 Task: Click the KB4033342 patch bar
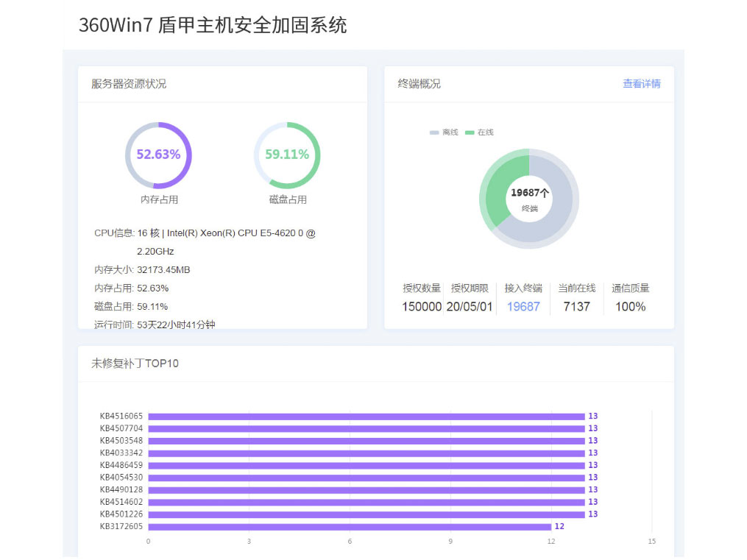click(x=367, y=453)
